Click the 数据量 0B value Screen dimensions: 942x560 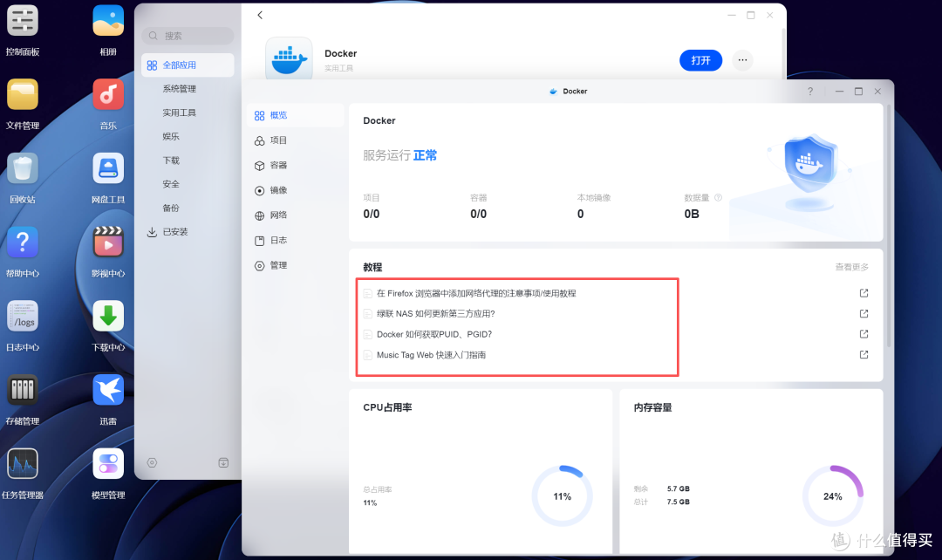click(x=692, y=214)
